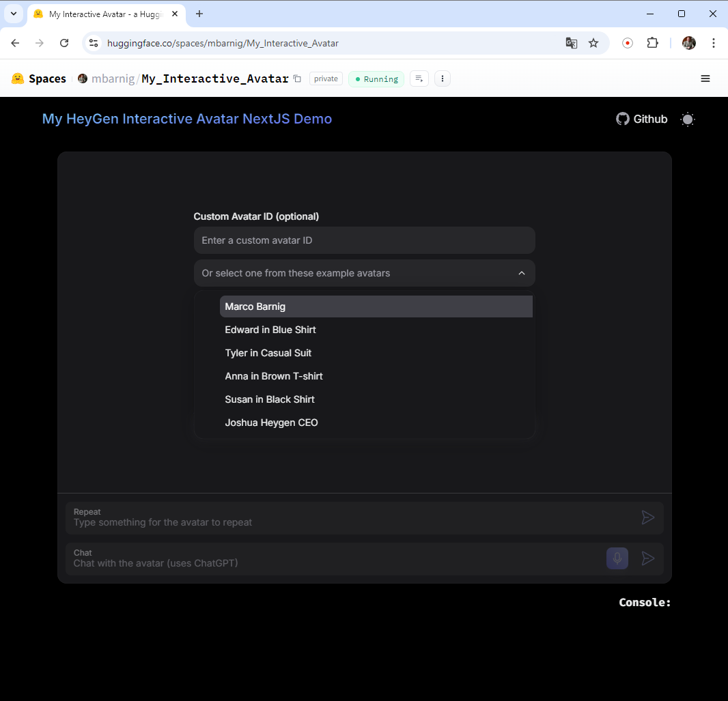The height and width of the screenshot is (701, 728).
Task: Open the Github link
Action: coord(642,119)
